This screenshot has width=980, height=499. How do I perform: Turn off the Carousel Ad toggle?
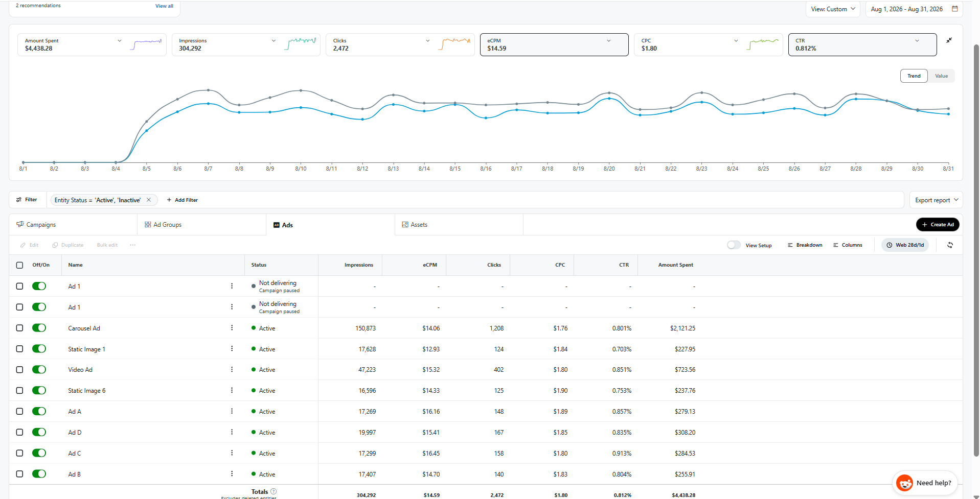[39, 328]
